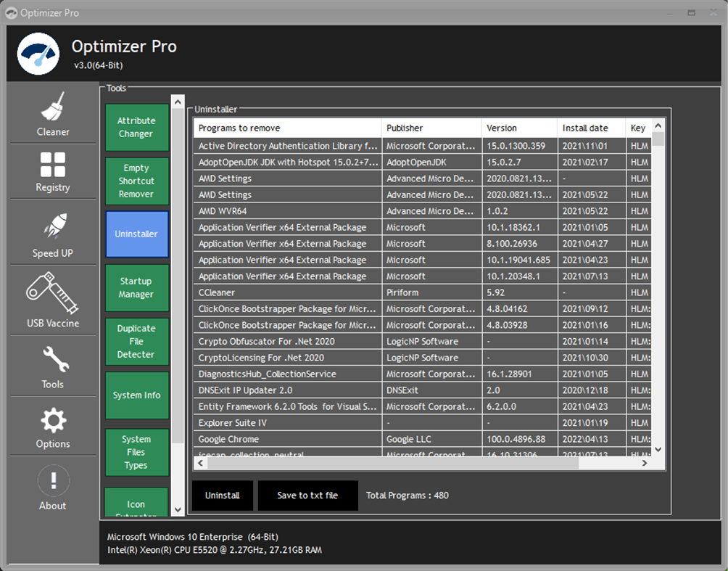Click program list horizontal scroll right arrow
The height and width of the screenshot is (571, 728).
(645, 463)
